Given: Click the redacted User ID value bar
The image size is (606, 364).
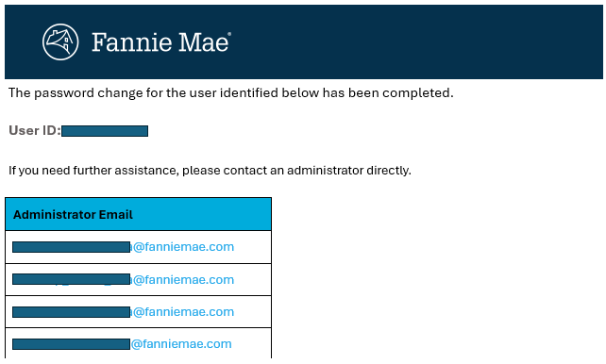Looking at the screenshot, I should pyautogui.click(x=105, y=131).
